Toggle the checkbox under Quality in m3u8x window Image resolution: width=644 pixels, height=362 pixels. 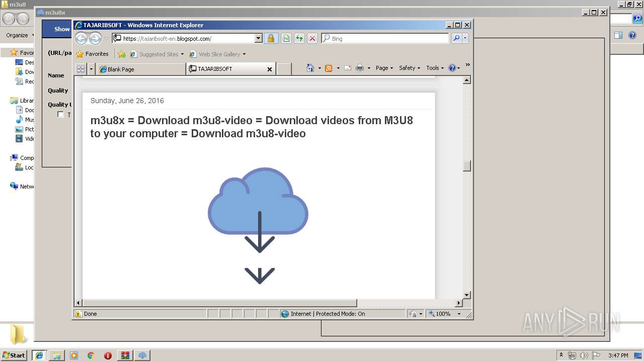pyautogui.click(x=60, y=115)
